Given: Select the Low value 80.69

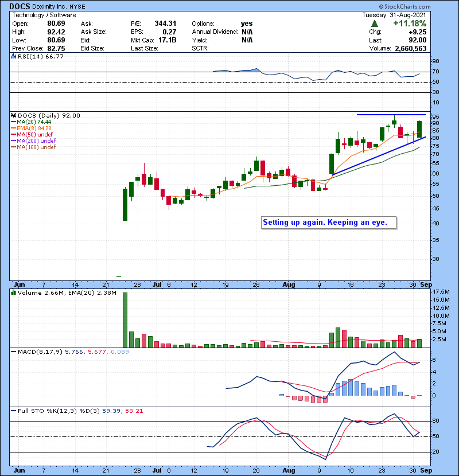Looking at the screenshot, I should [x=56, y=40].
